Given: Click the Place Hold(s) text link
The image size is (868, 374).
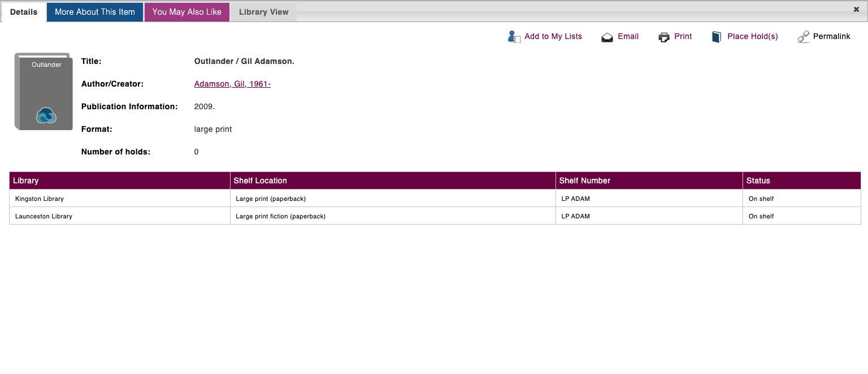Looking at the screenshot, I should [752, 36].
